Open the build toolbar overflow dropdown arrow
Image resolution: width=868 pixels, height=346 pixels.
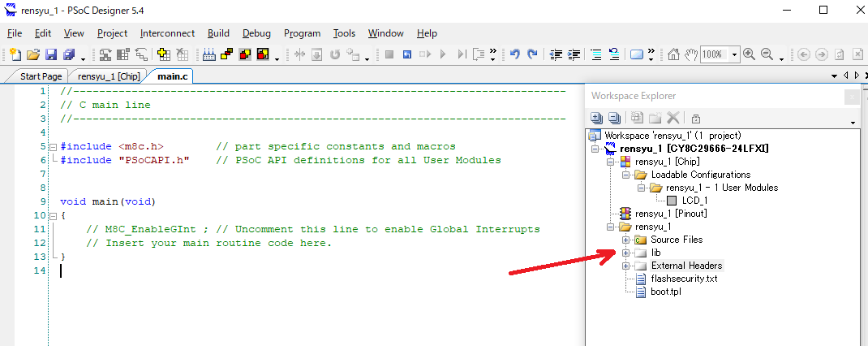click(x=277, y=58)
